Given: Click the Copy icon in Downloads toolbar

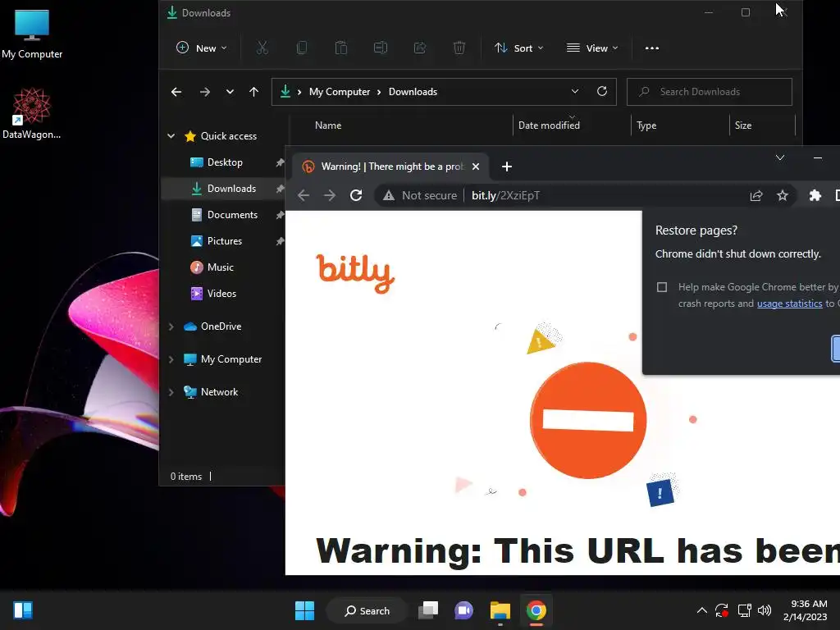Looking at the screenshot, I should pyautogui.click(x=302, y=48).
